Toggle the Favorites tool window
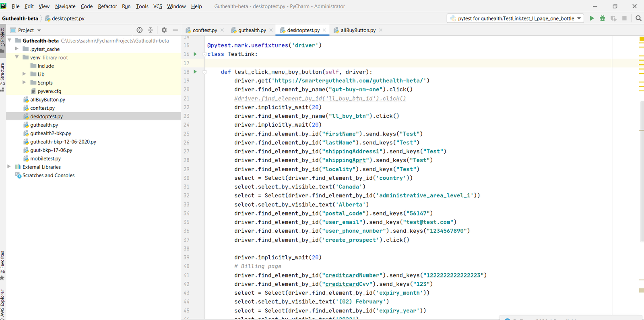This screenshot has height=320, width=644. tap(2, 265)
